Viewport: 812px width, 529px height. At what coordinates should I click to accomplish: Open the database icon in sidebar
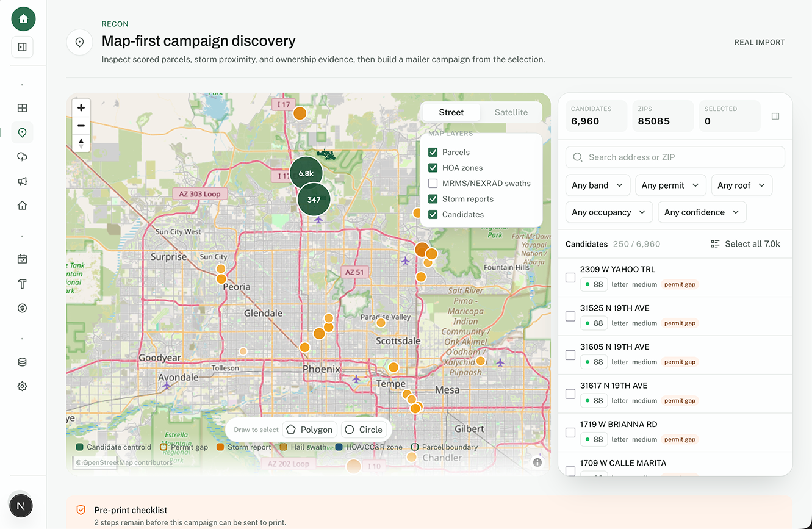click(23, 362)
